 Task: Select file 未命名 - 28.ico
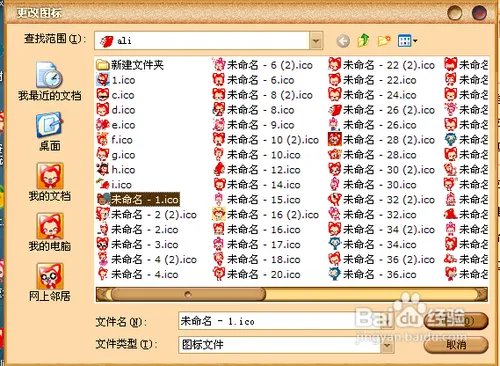373,155
